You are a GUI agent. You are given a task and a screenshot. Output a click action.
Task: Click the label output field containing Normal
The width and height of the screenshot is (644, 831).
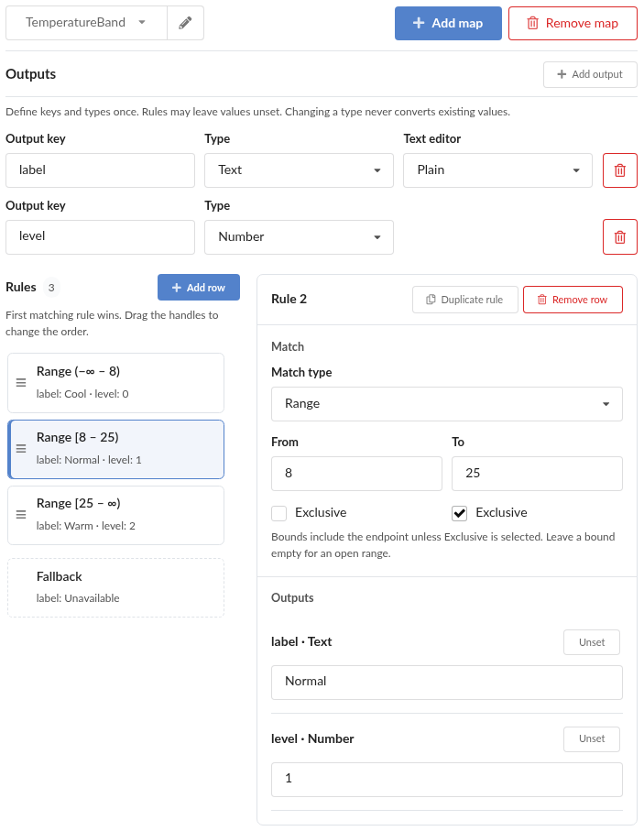447,682
